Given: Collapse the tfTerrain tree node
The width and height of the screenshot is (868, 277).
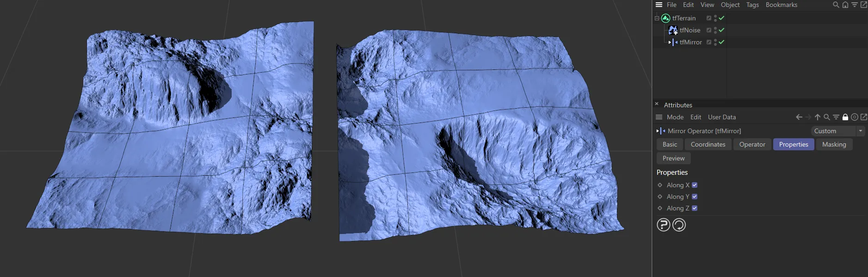Looking at the screenshot, I should tap(657, 18).
